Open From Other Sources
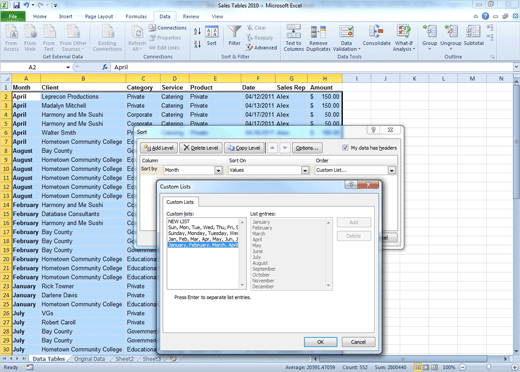This screenshot has height=372, width=520. coord(73,38)
